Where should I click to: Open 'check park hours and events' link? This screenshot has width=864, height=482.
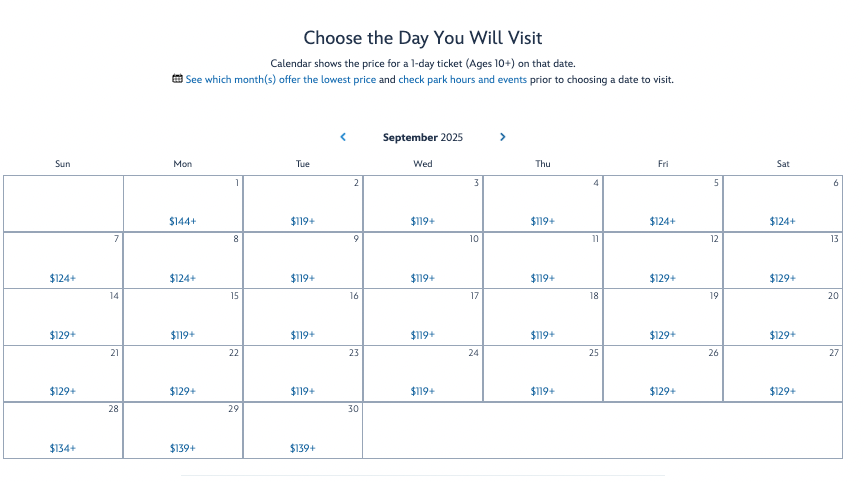462,79
